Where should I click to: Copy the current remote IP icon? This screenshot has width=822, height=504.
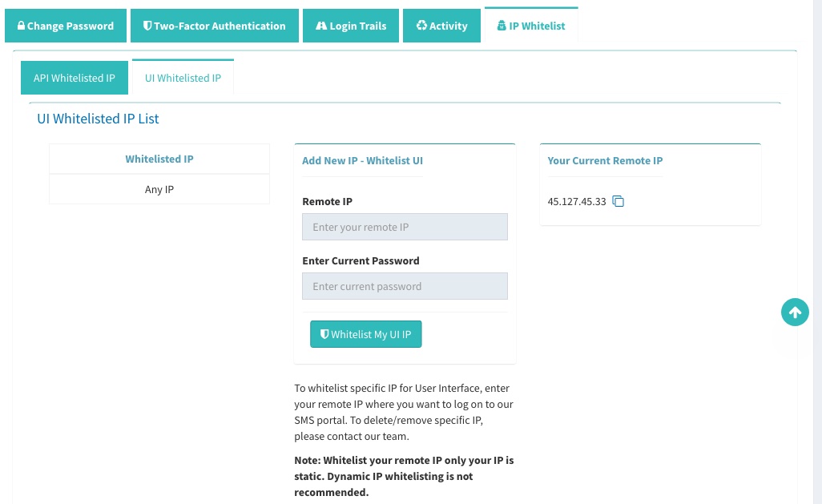(x=618, y=201)
